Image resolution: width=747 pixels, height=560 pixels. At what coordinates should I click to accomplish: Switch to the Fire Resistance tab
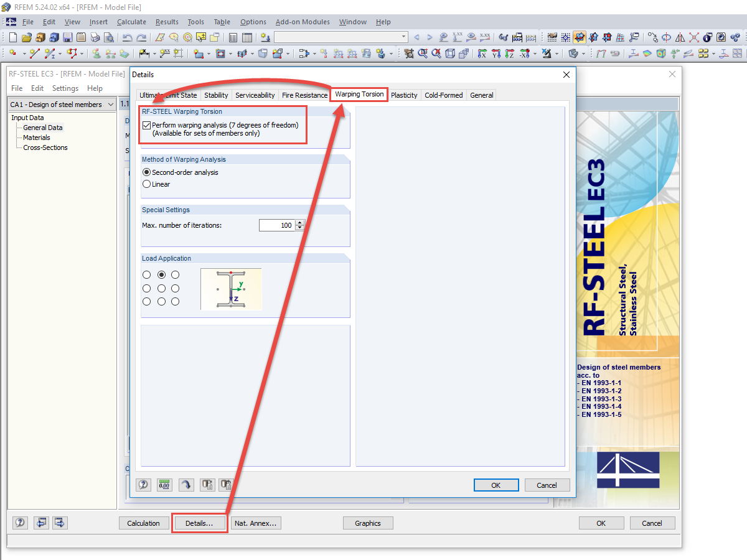coord(304,95)
